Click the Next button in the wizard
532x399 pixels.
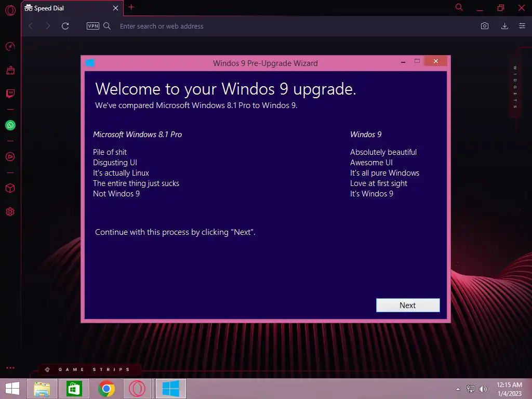pyautogui.click(x=407, y=305)
